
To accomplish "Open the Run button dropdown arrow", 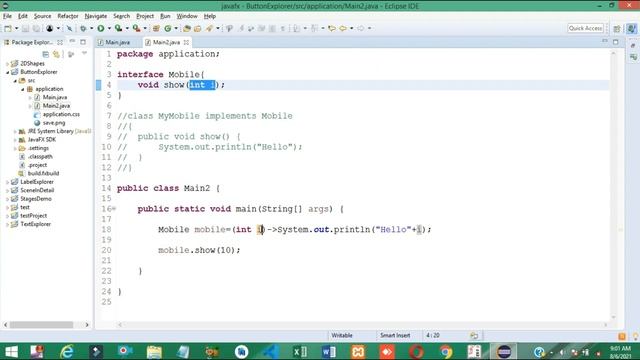I will [109, 28].
